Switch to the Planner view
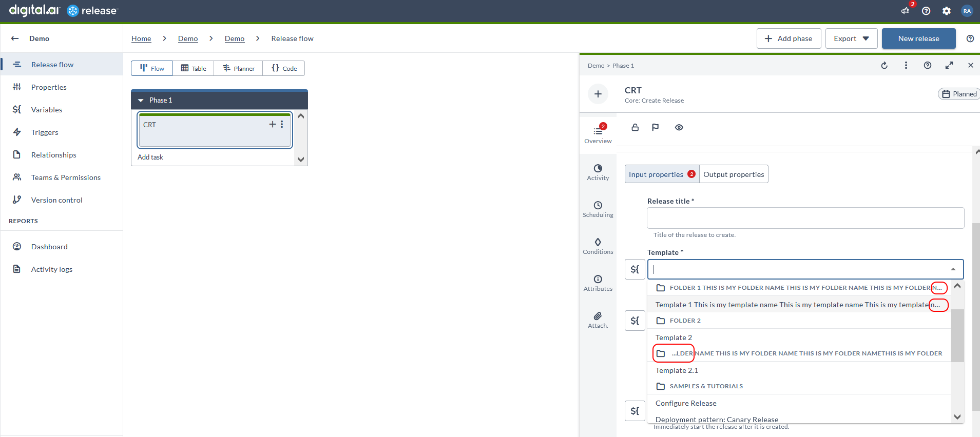 pyautogui.click(x=239, y=68)
